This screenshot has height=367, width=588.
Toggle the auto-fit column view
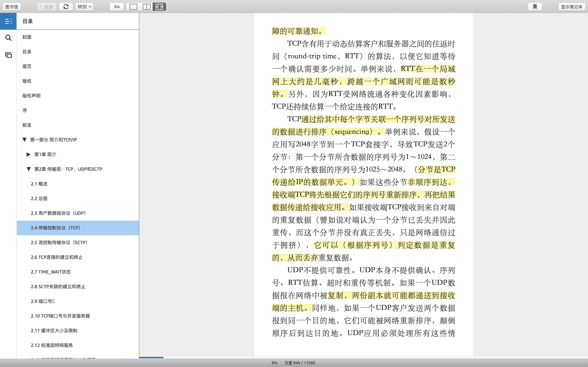[x=159, y=7]
